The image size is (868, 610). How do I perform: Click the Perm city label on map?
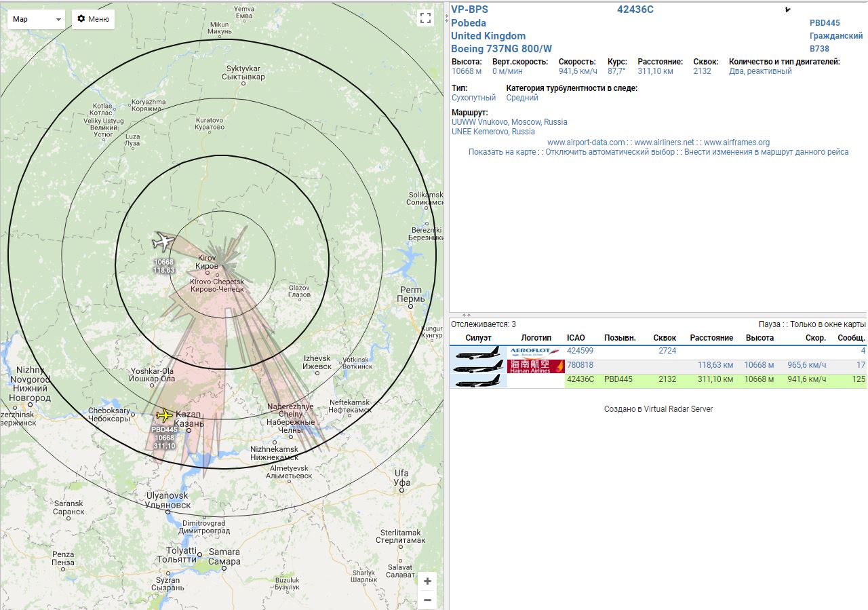click(411, 294)
